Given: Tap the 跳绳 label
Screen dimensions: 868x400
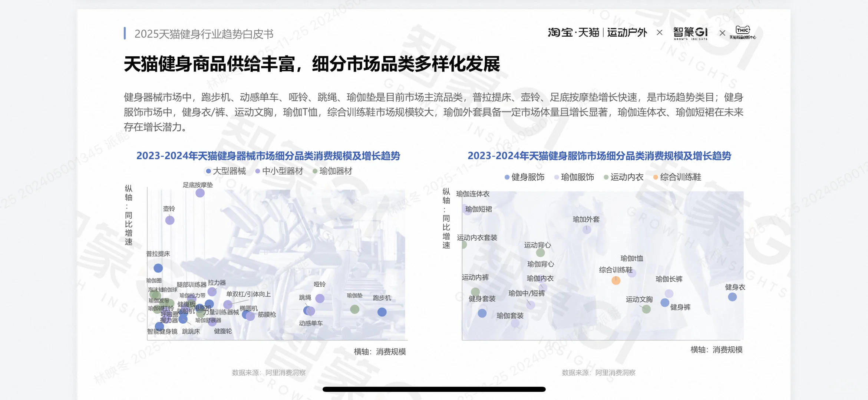Looking at the screenshot, I should 305,297.
